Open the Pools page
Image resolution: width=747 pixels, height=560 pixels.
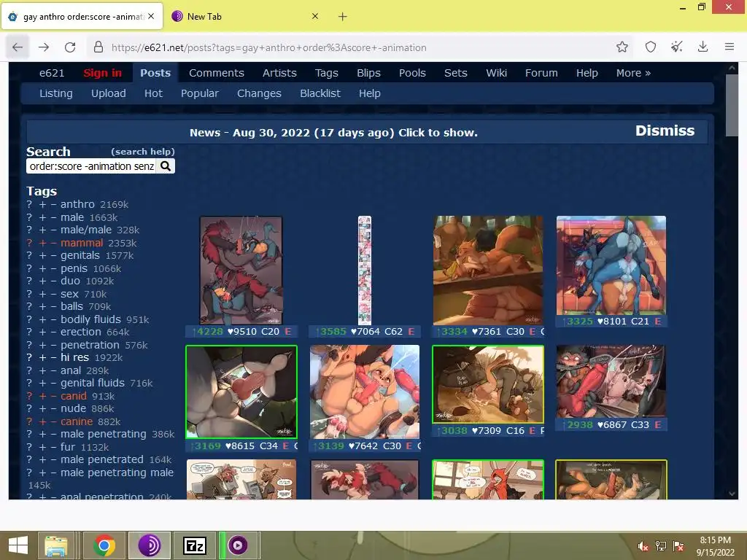[x=412, y=73]
